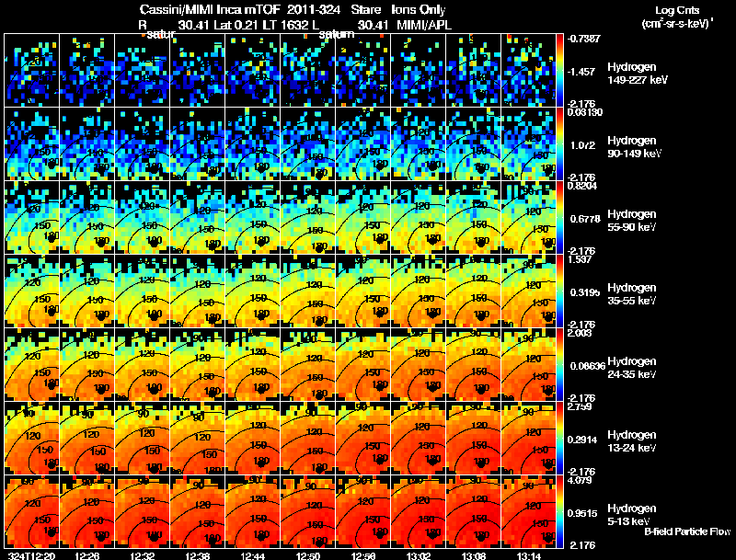Open the 90-149 keV panel at 12:32
736x560 pixels.
[x=142, y=144]
